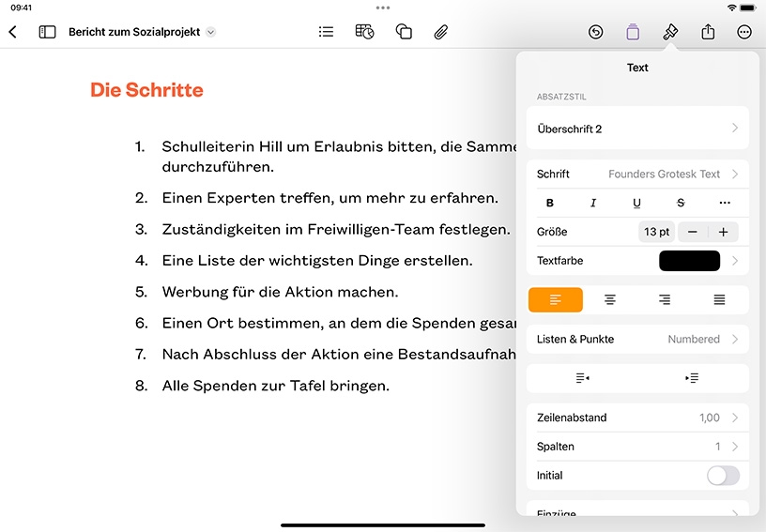Tap 'Einen Ort bestimmen' list item
Screen dimensions: 766x532
click(339, 323)
